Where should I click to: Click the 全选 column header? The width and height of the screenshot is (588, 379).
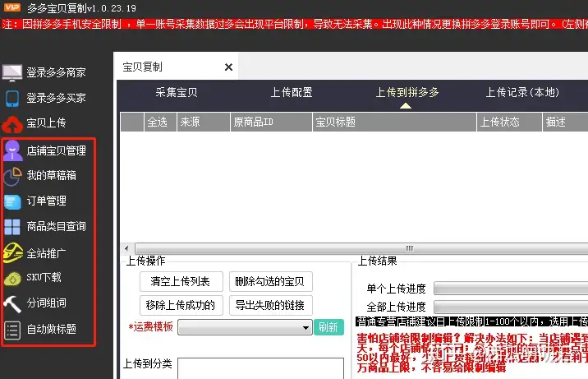pos(160,122)
